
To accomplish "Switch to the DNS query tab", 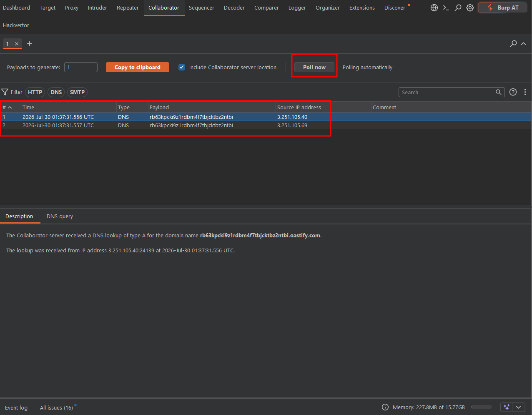I will tap(60, 216).
